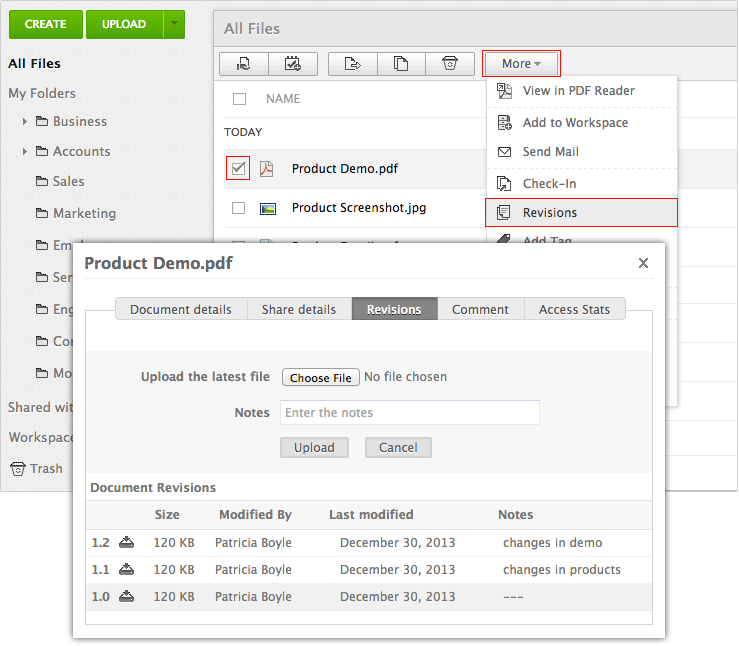This screenshot has height=646, width=739.
Task: Click the Notes text field
Action: [409, 412]
